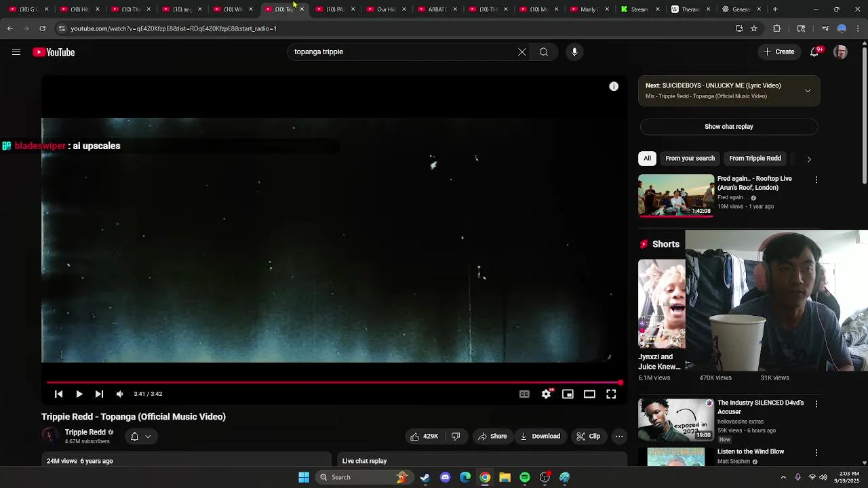Open browser extensions puzzle icon

[777, 28]
